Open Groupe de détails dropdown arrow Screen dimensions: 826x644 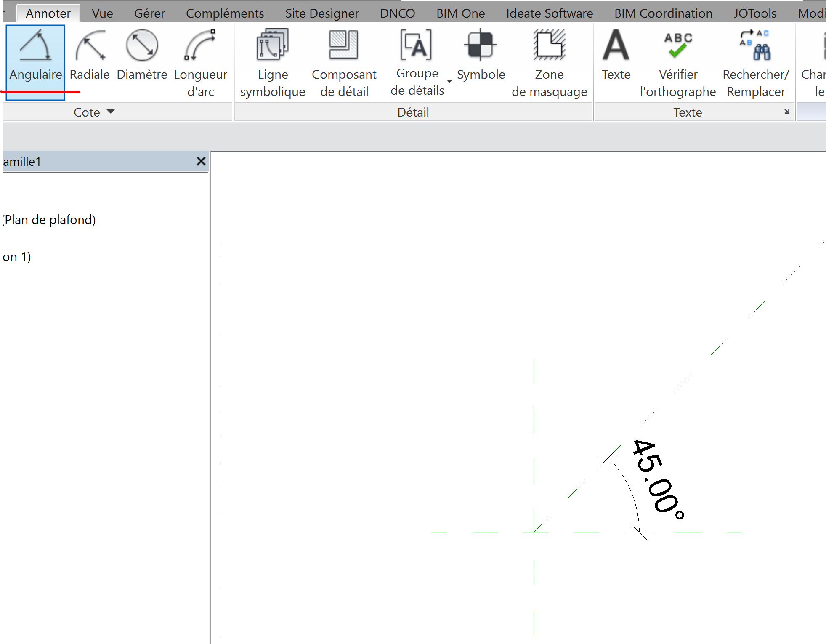pyautogui.click(x=449, y=82)
